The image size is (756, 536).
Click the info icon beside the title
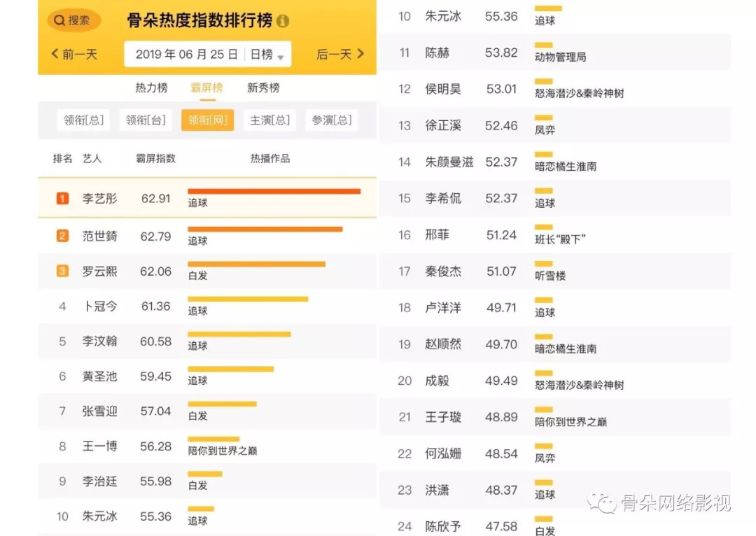[282, 21]
